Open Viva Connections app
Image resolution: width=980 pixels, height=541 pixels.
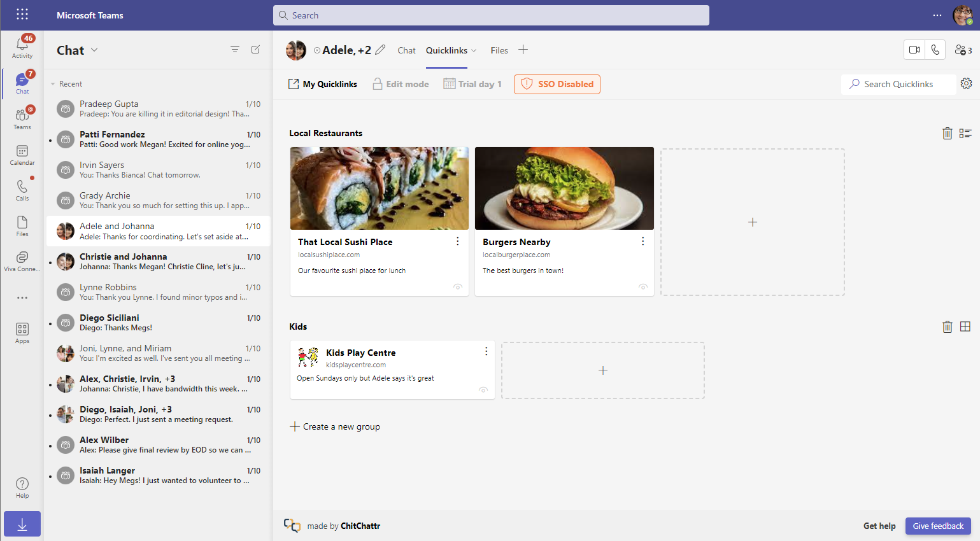point(22,261)
